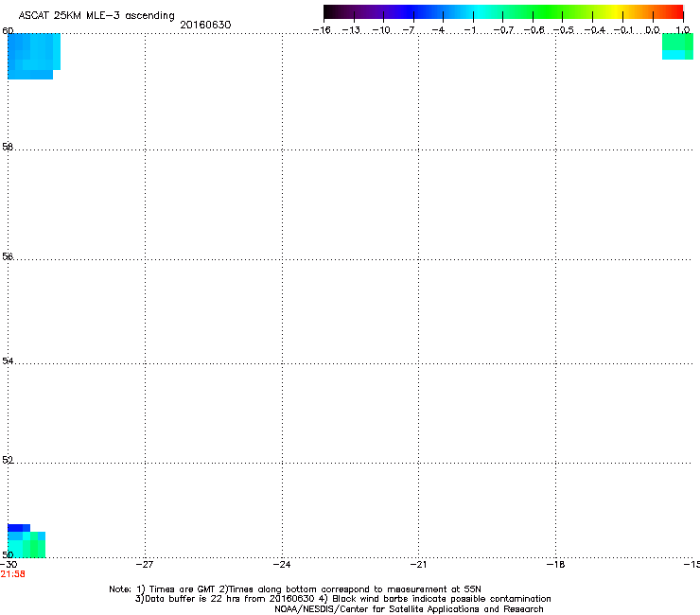Click longitude axis label -21

(x=418, y=565)
